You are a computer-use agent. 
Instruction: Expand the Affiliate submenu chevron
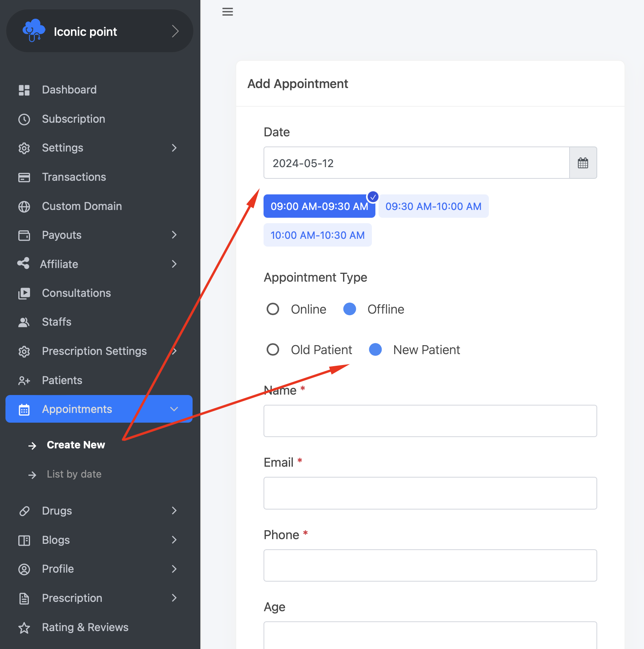pyautogui.click(x=174, y=264)
